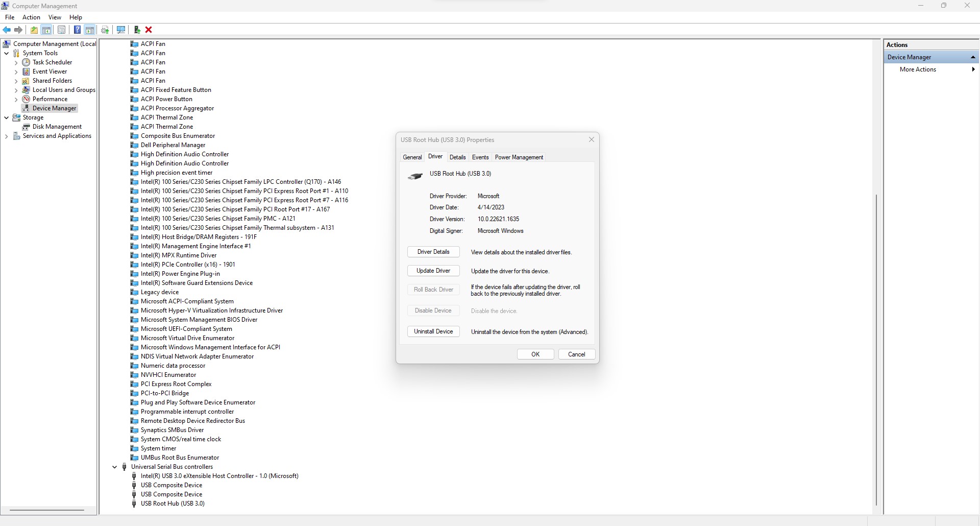The image size is (980, 526).
Task: Click the folder icon beside NVVHCI Enumerator
Action: pos(134,375)
